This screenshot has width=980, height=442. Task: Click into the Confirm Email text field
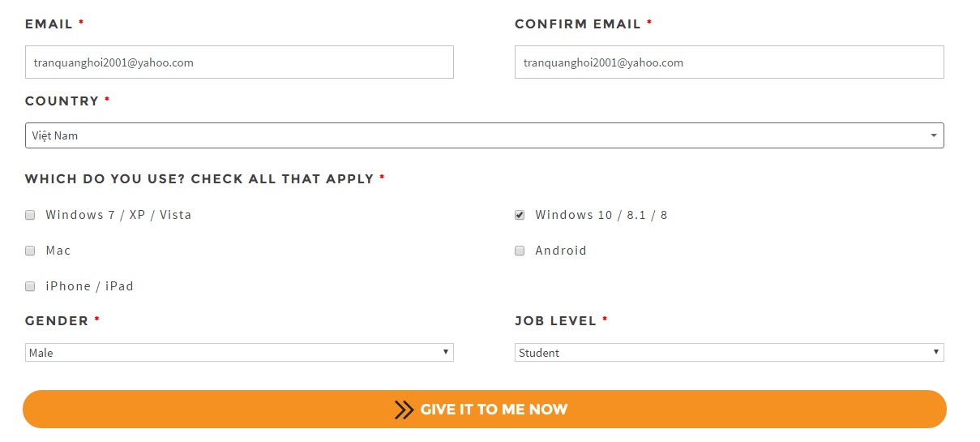729,62
